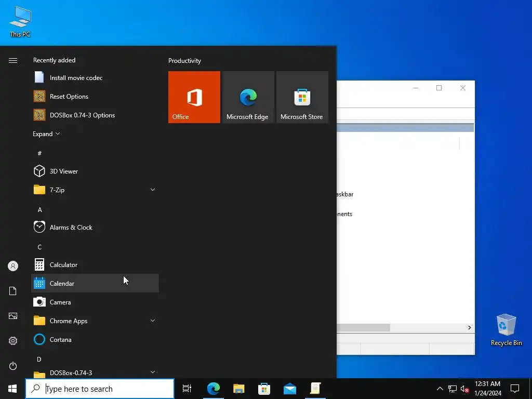The image size is (532, 399).
Task: Click the network icon in tray
Action: point(453,389)
